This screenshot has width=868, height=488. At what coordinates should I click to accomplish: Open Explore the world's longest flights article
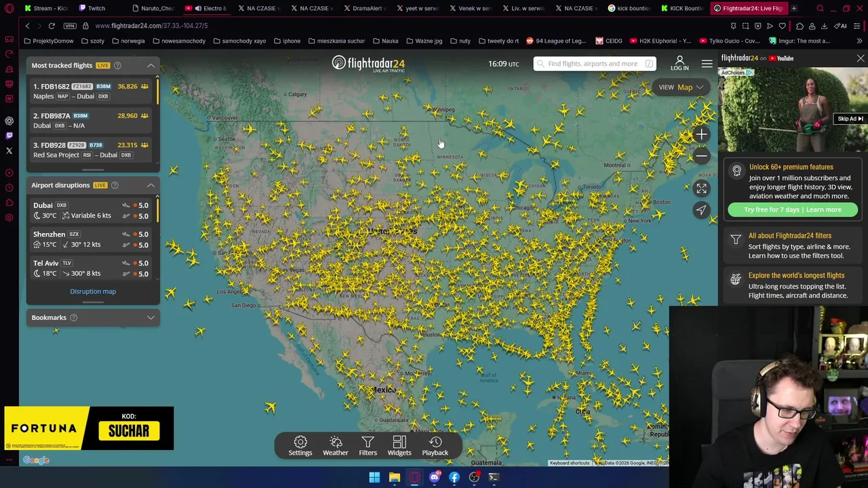pyautogui.click(x=796, y=276)
